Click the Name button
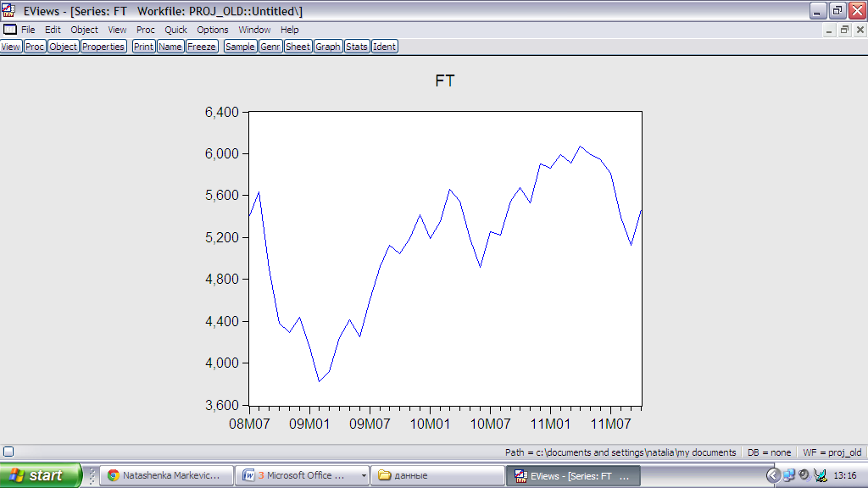 [x=170, y=47]
